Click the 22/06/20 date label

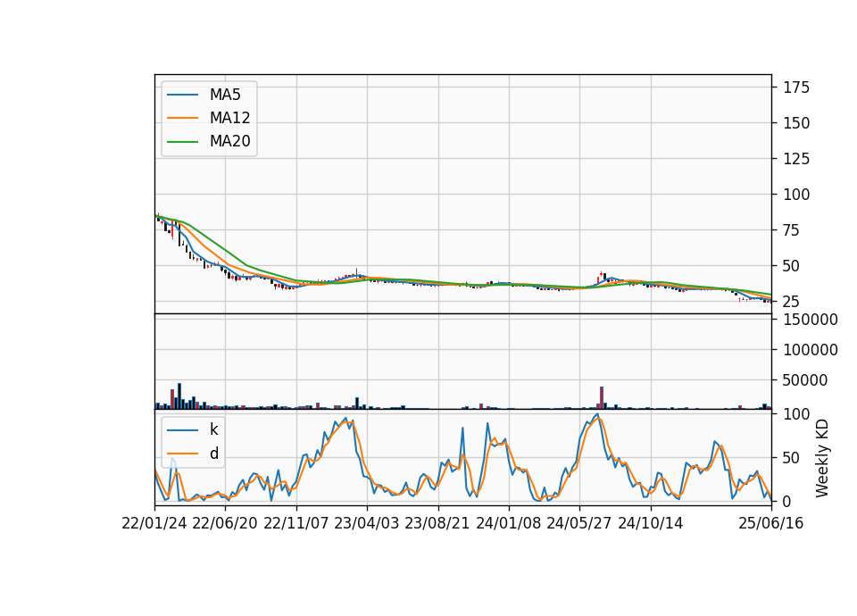click(x=225, y=523)
